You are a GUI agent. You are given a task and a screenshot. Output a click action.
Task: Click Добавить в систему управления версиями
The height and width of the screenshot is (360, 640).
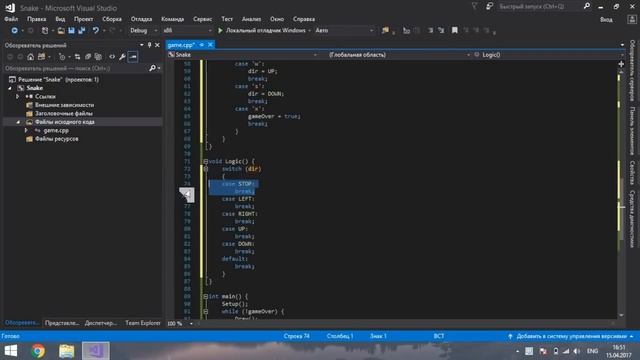571,336
